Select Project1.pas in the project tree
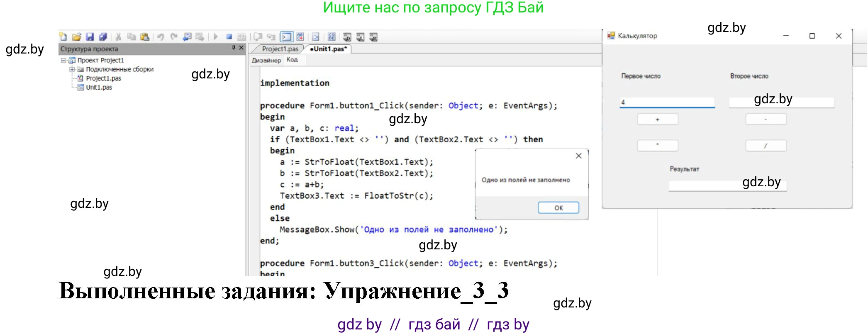 coord(103,78)
